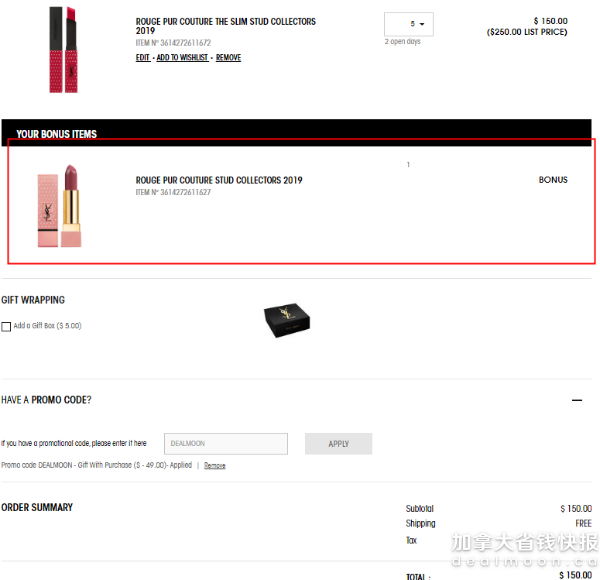Click the EDIT link for the Slim Stud lipstick
The image size is (600, 580).
(x=142, y=57)
